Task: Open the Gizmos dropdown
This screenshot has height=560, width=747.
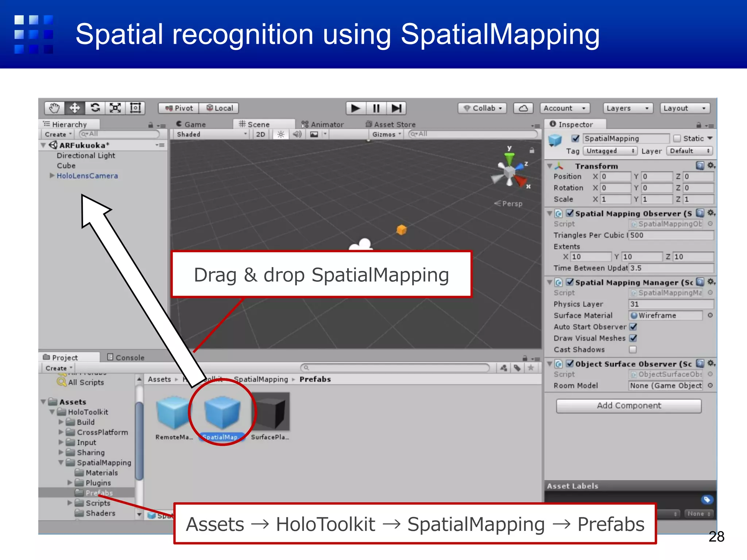Action: 386,135
